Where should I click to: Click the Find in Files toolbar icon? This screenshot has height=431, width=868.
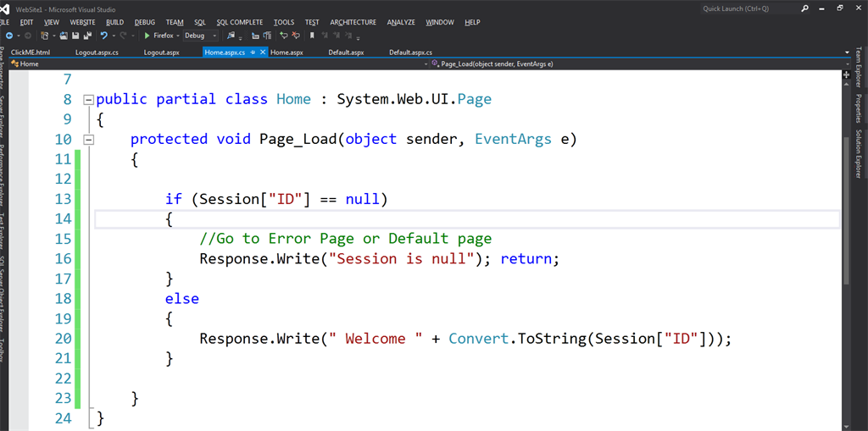coord(231,36)
